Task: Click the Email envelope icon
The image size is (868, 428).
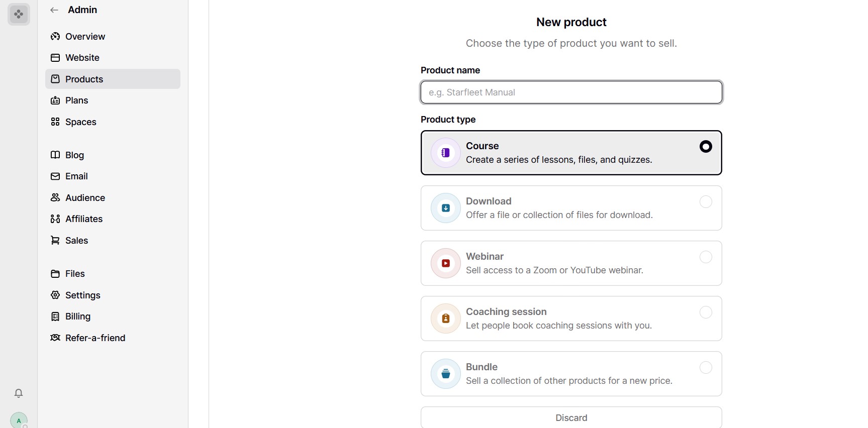Action: 55,176
